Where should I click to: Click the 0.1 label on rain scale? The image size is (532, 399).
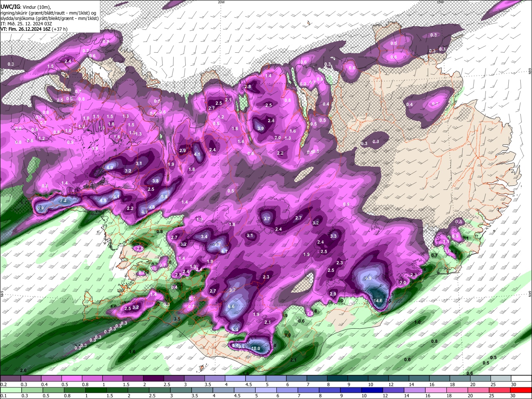[3, 396]
